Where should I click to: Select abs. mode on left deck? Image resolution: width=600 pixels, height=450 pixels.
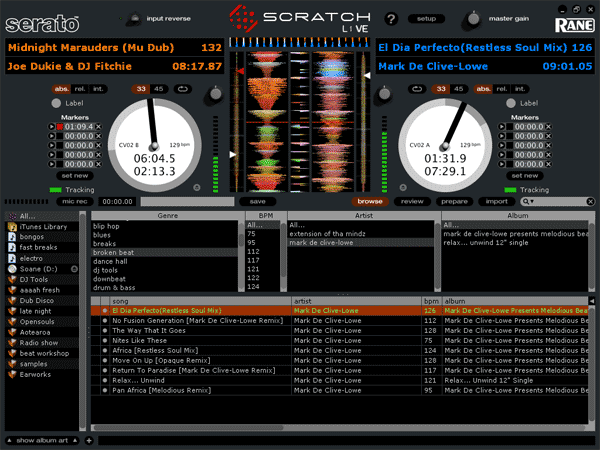click(x=61, y=89)
